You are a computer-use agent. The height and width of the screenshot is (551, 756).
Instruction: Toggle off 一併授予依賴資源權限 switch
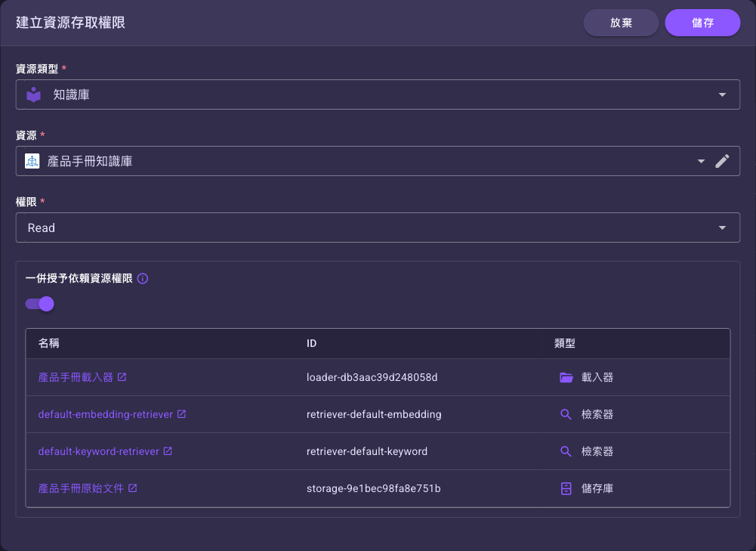point(39,304)
